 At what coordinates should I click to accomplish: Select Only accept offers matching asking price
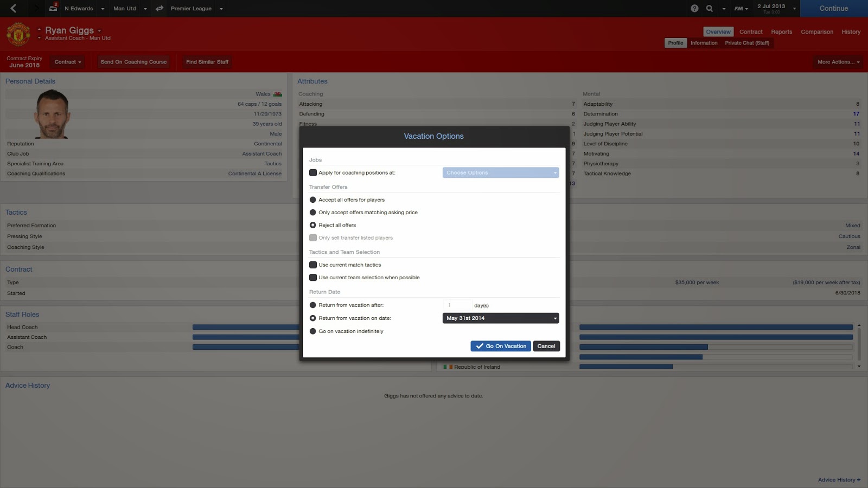point(312,213)
